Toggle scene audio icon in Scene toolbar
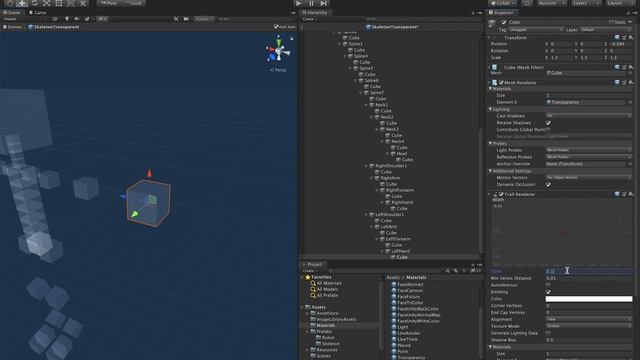Viewport: 640px width, 360px height. pyautogui.click(x=77, y=19)
